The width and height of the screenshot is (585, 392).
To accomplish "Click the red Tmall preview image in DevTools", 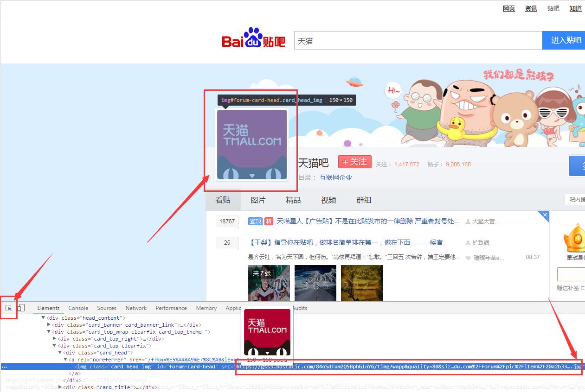I will (x=267, y=332).
